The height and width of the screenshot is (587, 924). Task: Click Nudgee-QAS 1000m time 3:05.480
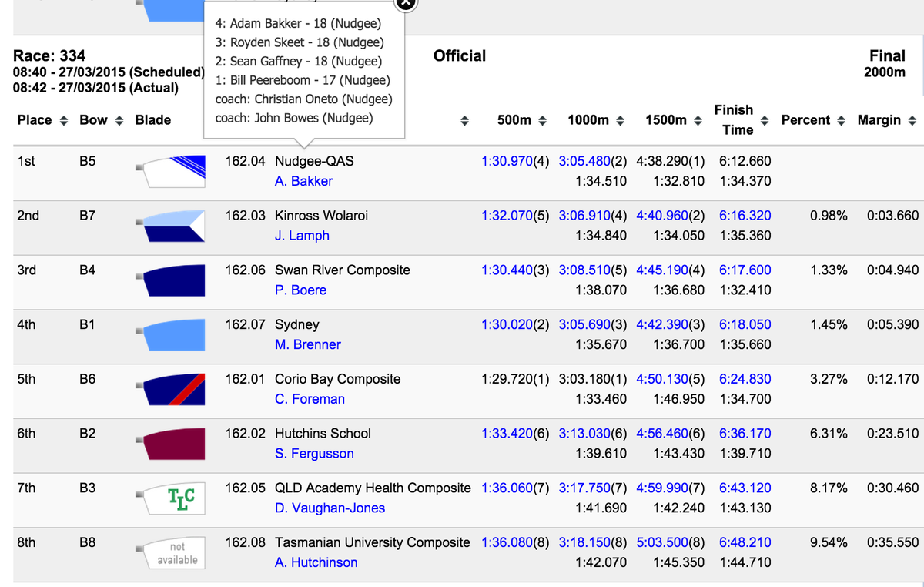coord(585,161)
